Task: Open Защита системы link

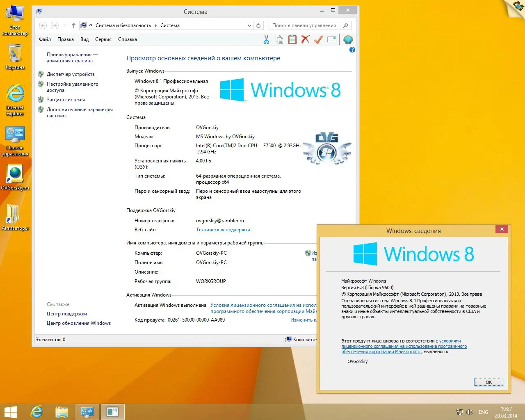Action: click(x=66, y=100)
